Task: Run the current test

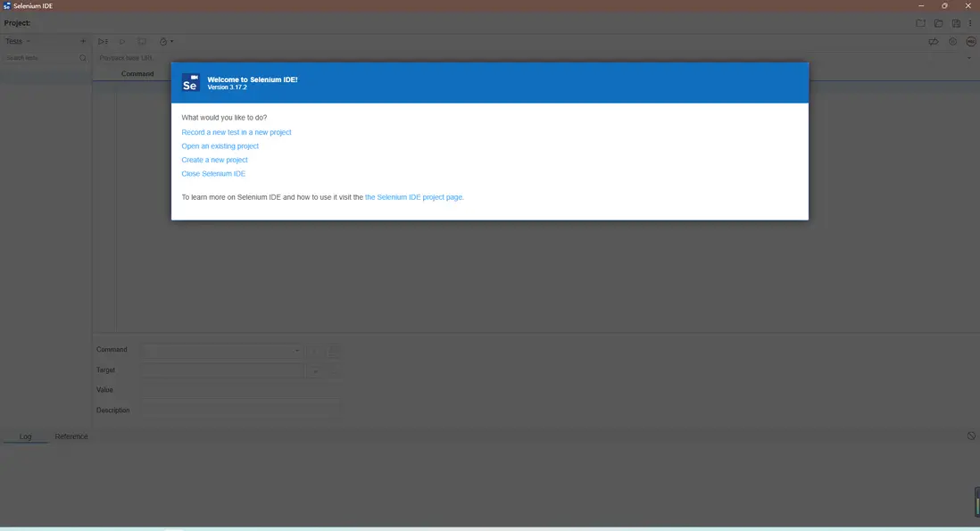Action: (x=121, y=41)
